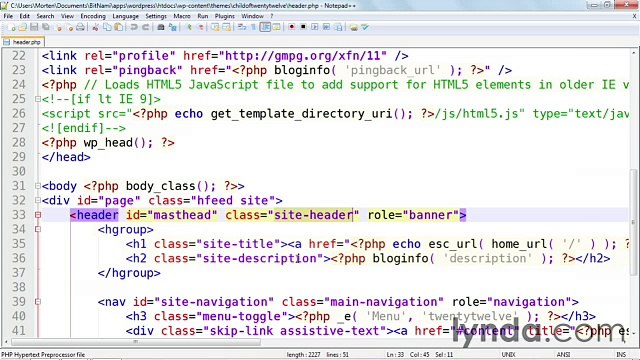Close the current document using toolbar icon
The height and width of the screenshot is (360, 640).
pos(58,27)
